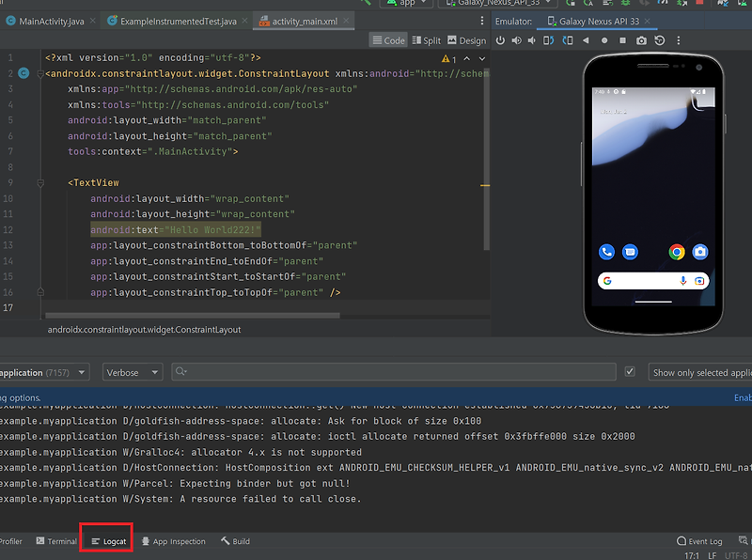Switch editor to Design view

pyautogui.click(x=466, y=40)
